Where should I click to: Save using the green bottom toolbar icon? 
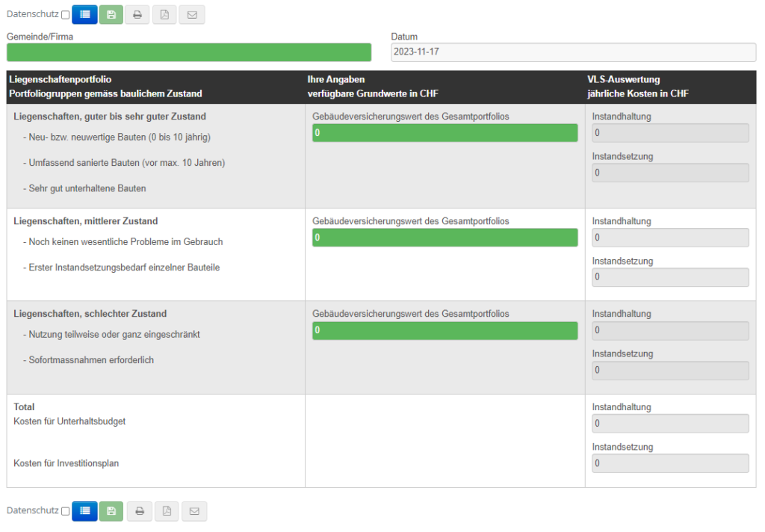[x=111, y=511]
